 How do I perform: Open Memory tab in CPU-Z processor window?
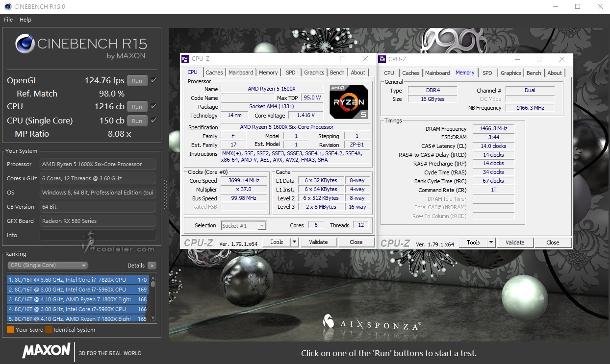click(x=268, y=73)
